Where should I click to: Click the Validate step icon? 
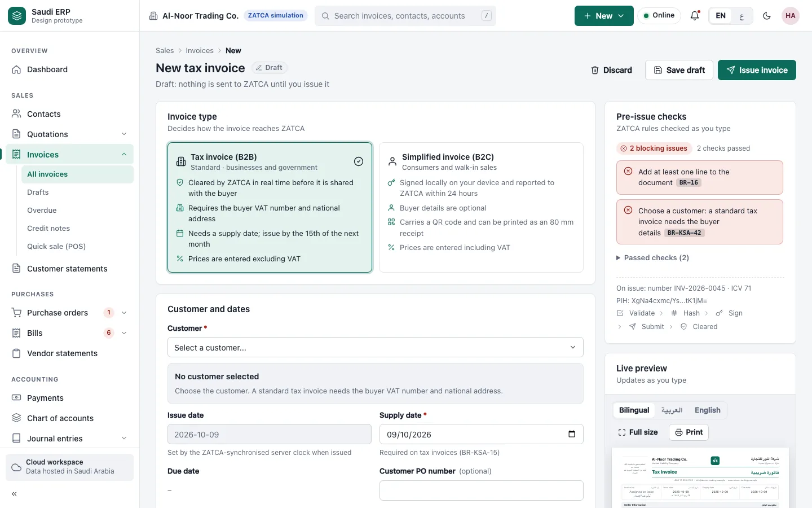[620, 313]
